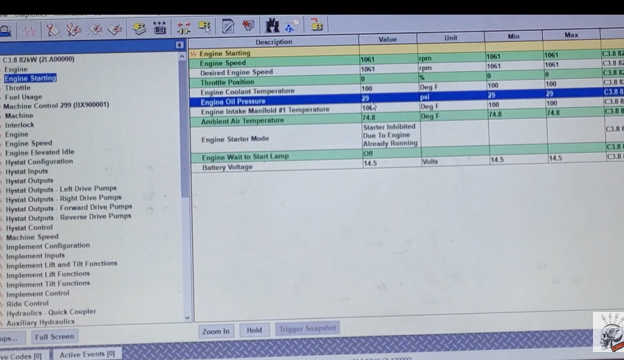The width and height of the screenshot is (624, 360).
Task: Select the Interlock group
Action: coord(20,125)
